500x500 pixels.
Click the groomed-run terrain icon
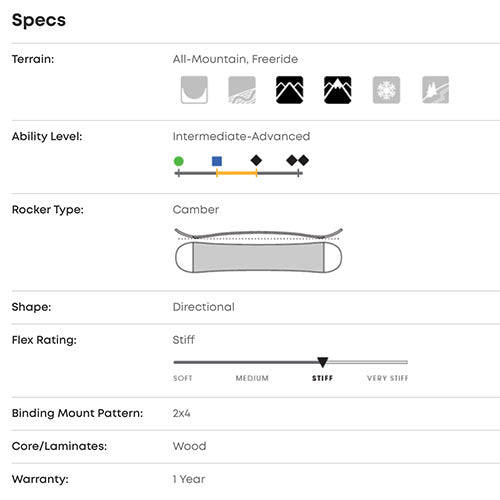pos(242,90)
